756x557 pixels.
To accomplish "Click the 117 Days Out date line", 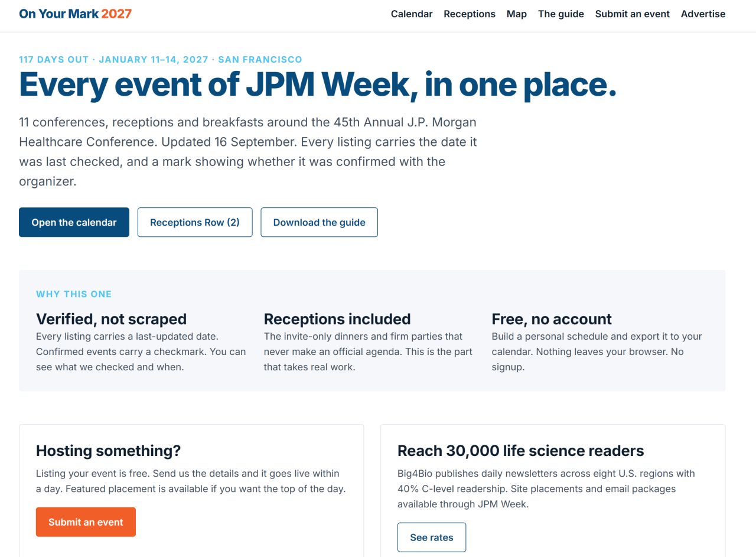I will (161, 60).
